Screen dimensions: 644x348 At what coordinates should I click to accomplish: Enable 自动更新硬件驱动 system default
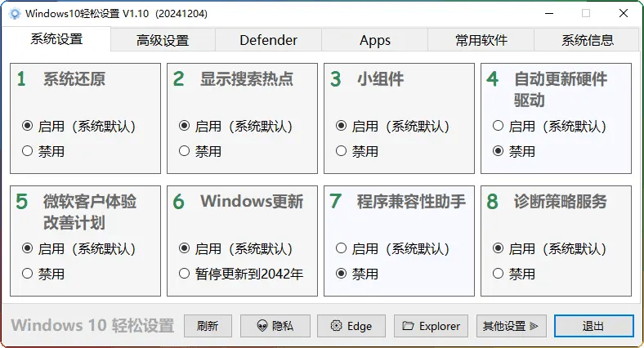(x=498, y=127)
